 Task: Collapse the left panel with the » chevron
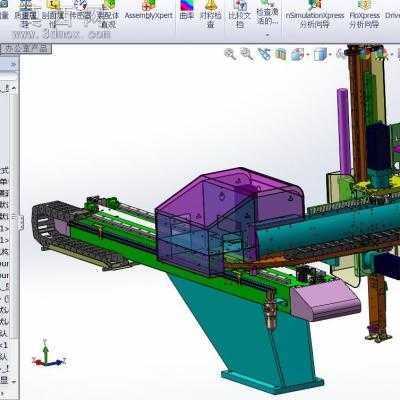click(x=13, y=64)
